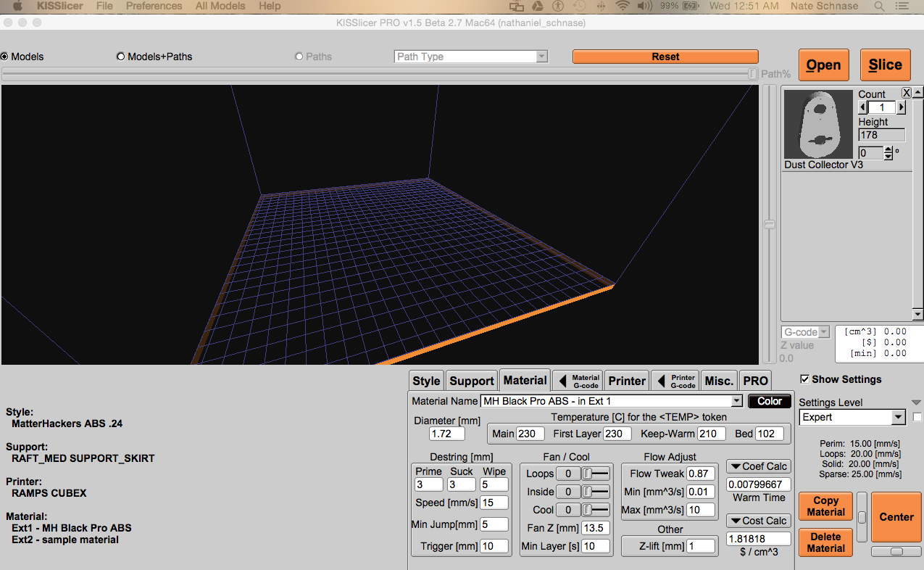924x570 pixels.
Task: Click the Bluetooth menu bar icon
Action: pos(601,6)
